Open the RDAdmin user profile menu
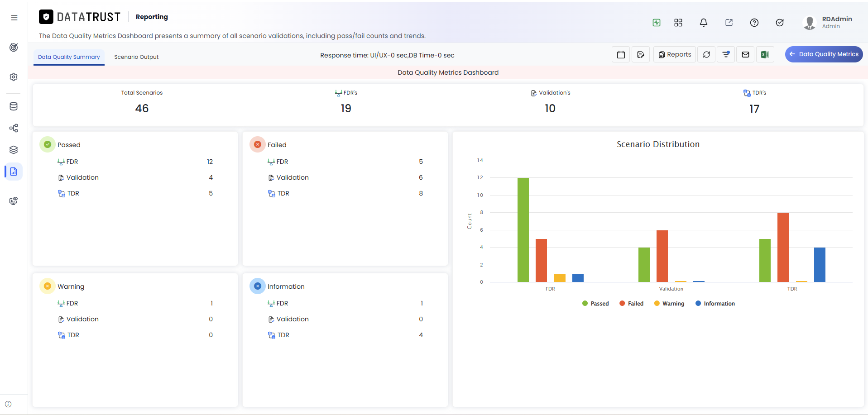Viewport: 868px width, 415px height. point(827,23)
